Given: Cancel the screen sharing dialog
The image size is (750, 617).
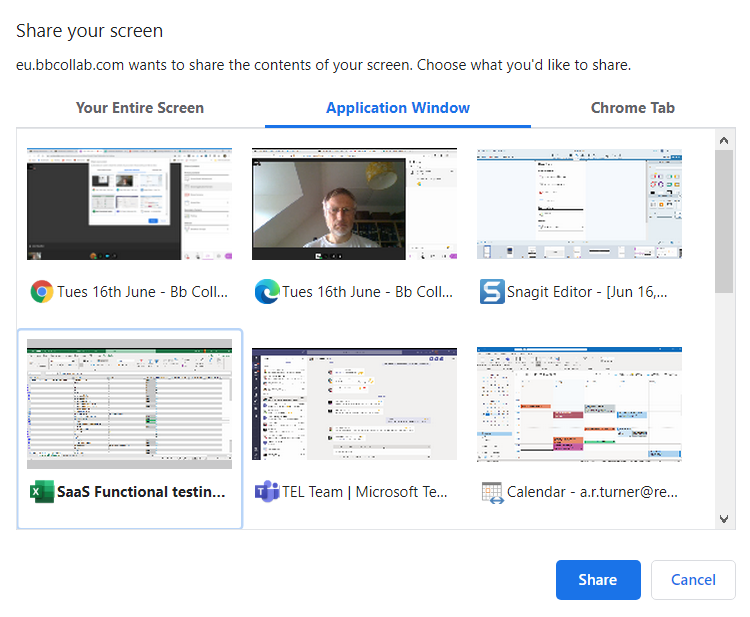Looking at the screenshot, I should click(693, 580).
